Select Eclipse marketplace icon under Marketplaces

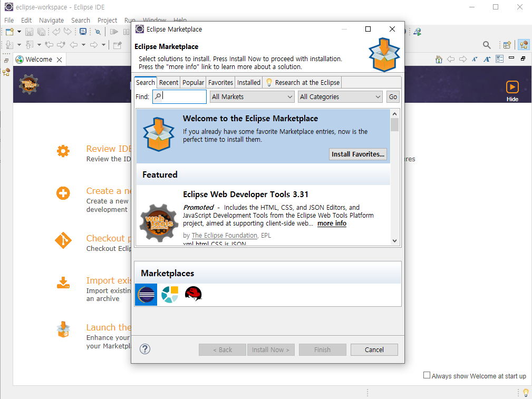pos(146,295)
